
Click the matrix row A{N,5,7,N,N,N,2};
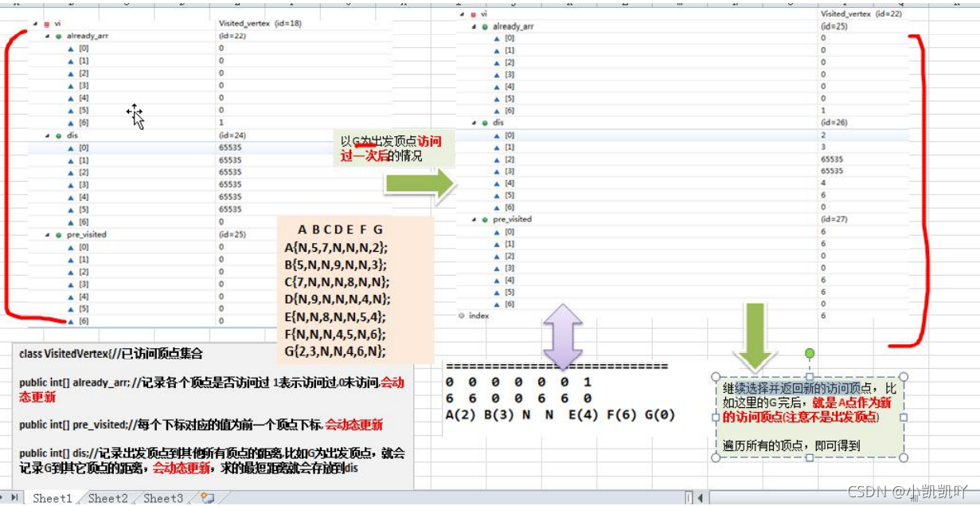(336, 248)
